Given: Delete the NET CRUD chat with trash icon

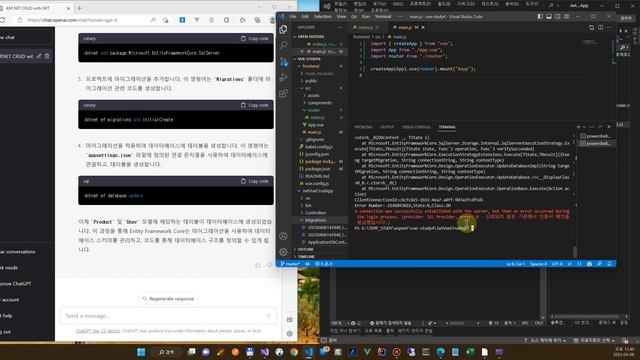Looking at the screenshot, I should (47, 56).
